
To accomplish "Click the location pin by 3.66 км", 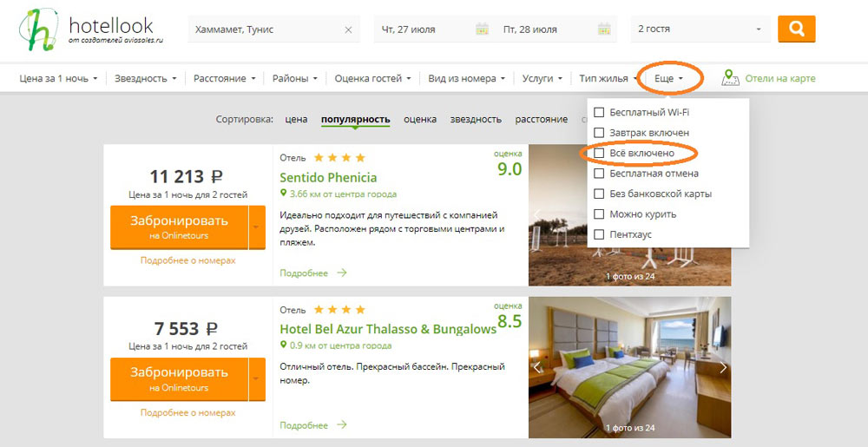I will [284, 193].
